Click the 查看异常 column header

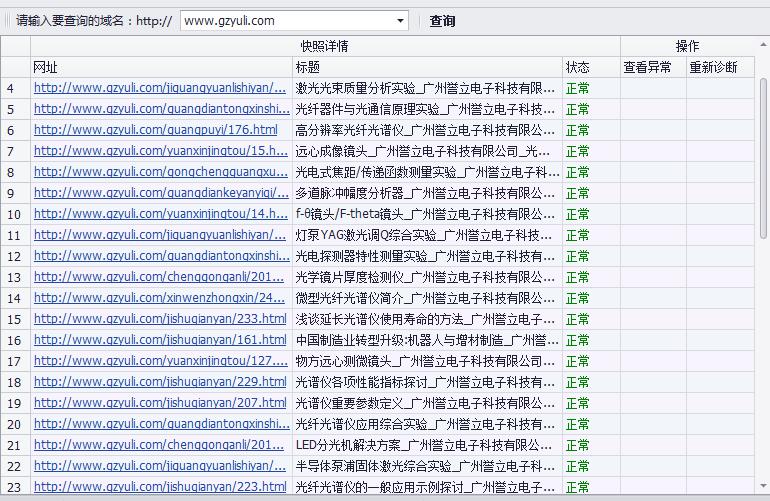653,67
